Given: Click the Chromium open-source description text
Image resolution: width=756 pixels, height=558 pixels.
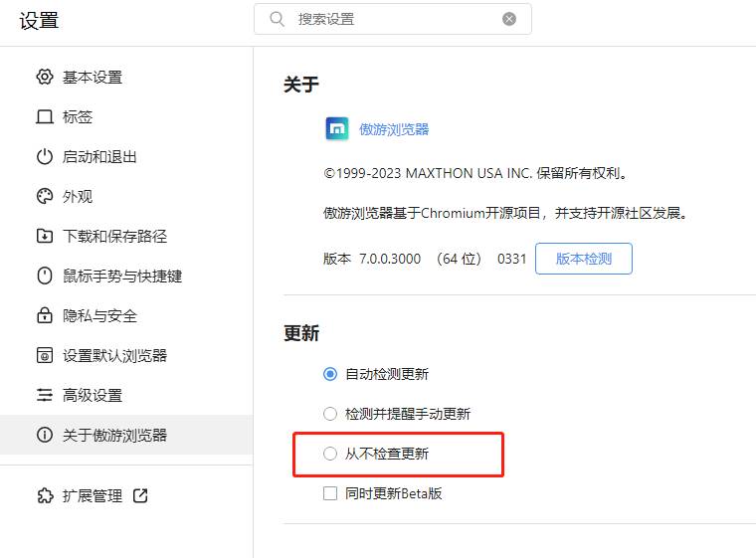Looking at the screenshot, I should 505,213.
